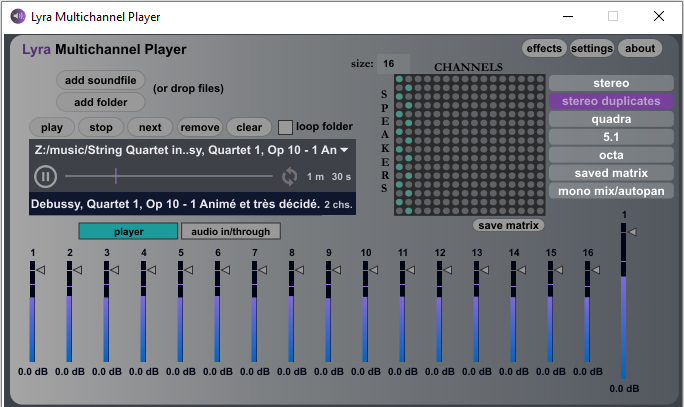Toggle matrix dot at speaker 15, channel 1

click(x=399, y=202)
